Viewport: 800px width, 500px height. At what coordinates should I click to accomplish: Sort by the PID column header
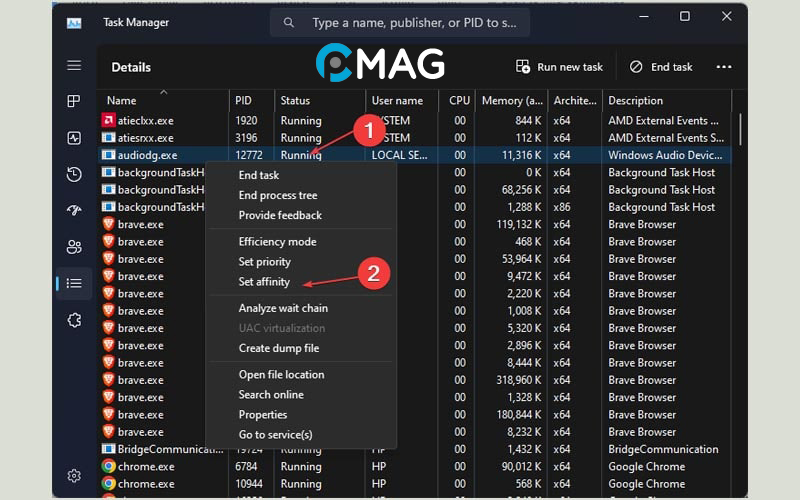252,101
